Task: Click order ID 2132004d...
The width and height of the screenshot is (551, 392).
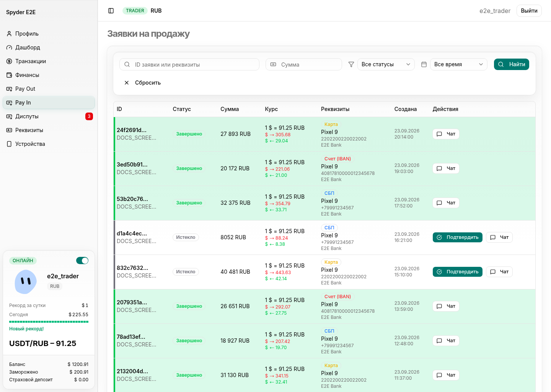Action: tap(132, 371)
